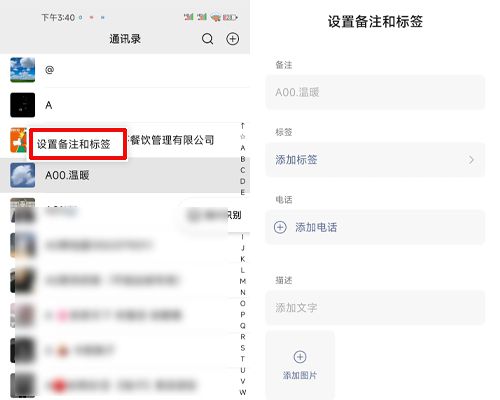Viewport: 500px width, 400px height.
Task: Jump to index letter Q
Action: click(243, 326)
